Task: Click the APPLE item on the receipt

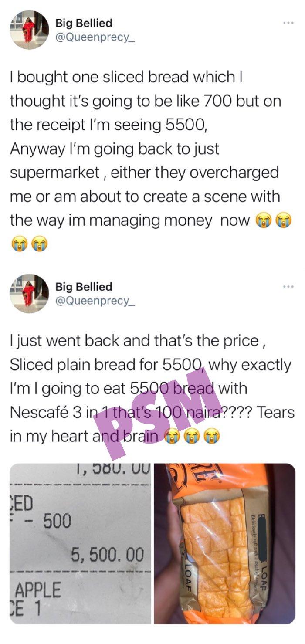Action: tap(38, 590)
